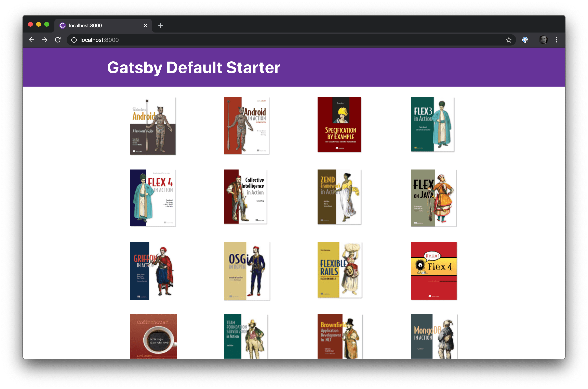Open the Chrome three-dot menu
This screenshot has height=389, width=588.
point(556,40)
